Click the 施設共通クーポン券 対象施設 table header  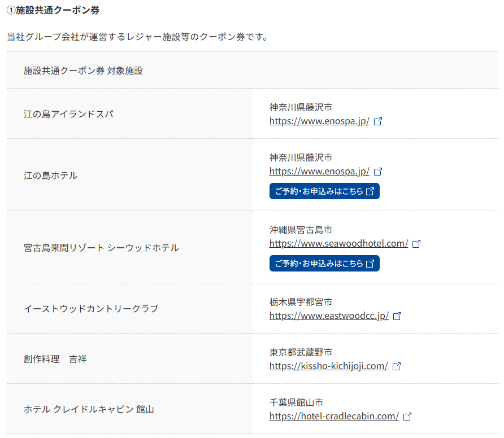83,71
